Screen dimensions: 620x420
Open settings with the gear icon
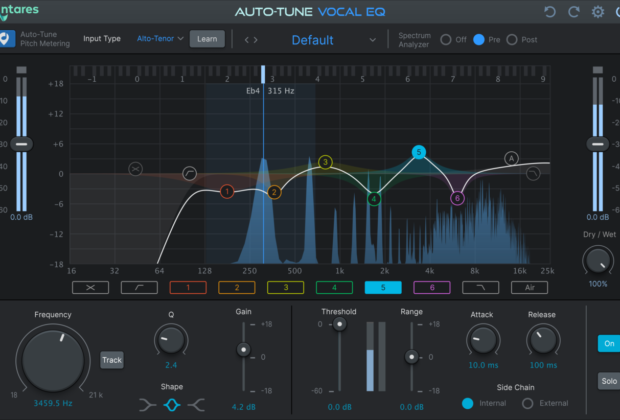pyautogui.click(x=598, y=12)
